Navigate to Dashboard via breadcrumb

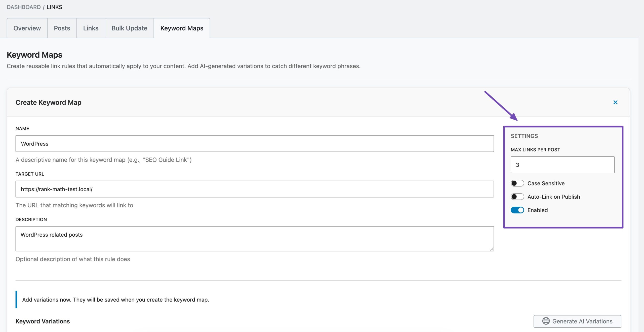click(23, 7)
